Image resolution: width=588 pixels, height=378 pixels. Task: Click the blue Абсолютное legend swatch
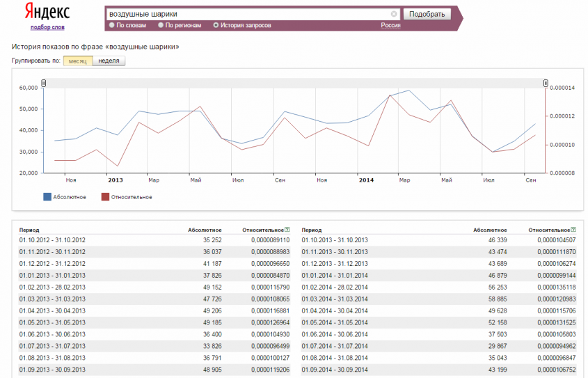pos(47,197)
